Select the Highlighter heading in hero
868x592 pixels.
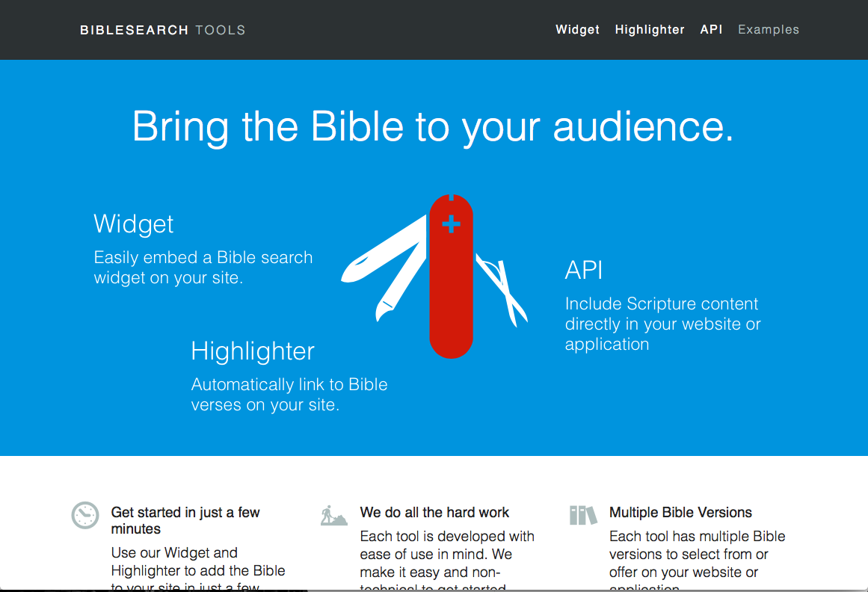(253, 351)
